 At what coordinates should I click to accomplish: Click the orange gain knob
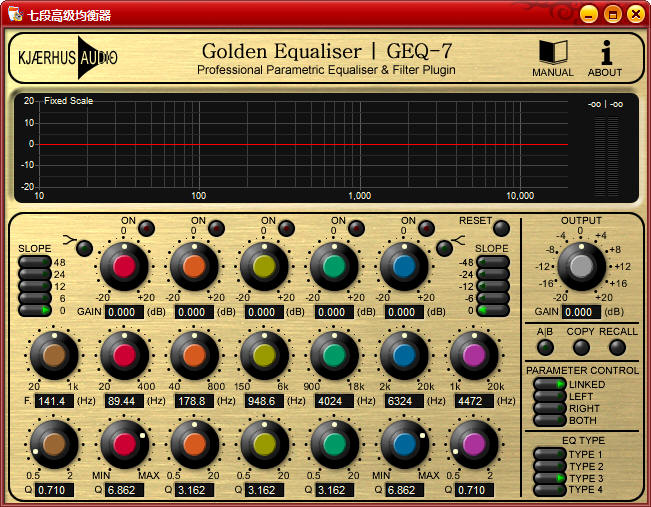coord(194,266)
